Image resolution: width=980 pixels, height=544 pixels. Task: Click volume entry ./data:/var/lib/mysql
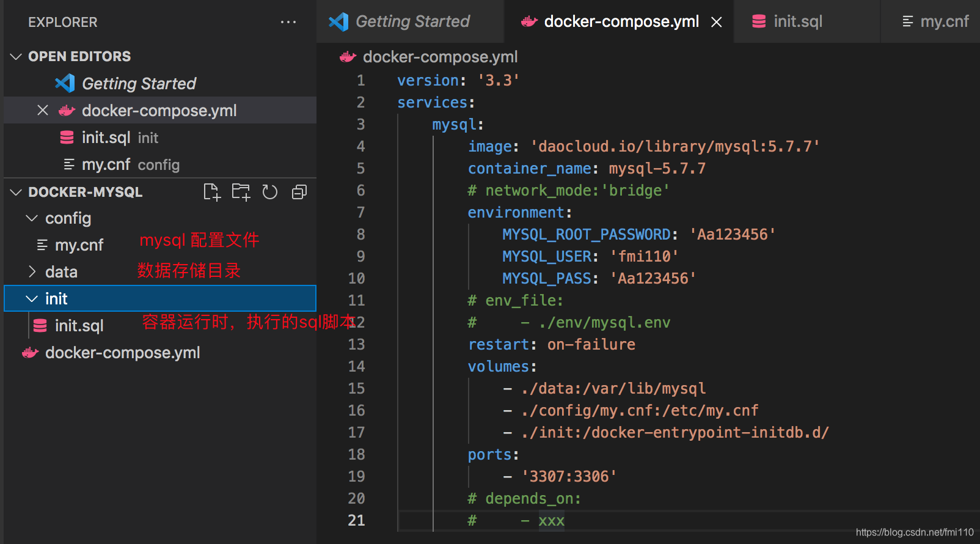tap(613, 389)
